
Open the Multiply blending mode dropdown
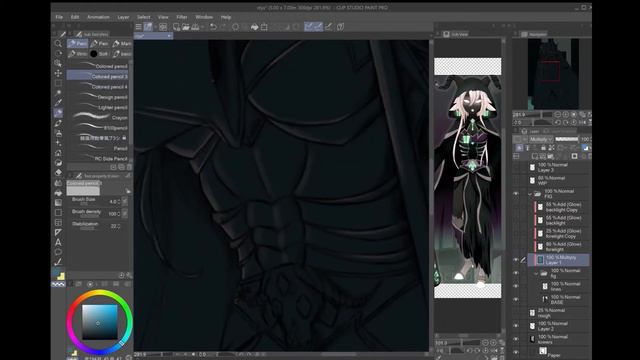541,140
